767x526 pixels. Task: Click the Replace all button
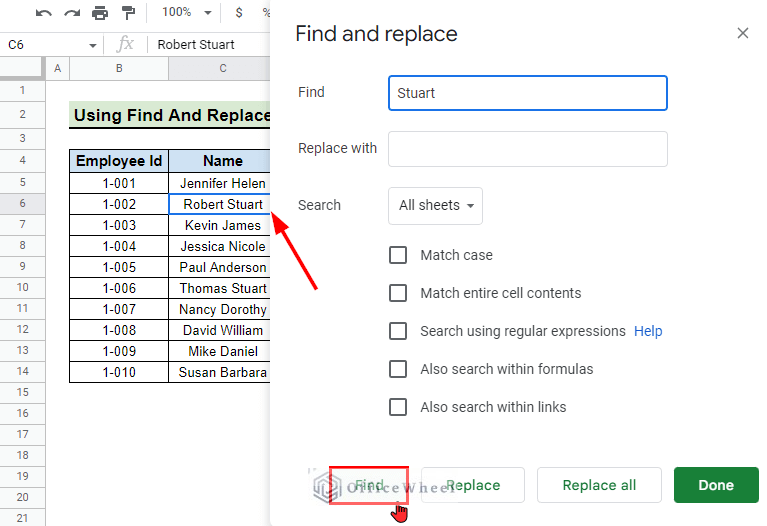tap(599, 485)
